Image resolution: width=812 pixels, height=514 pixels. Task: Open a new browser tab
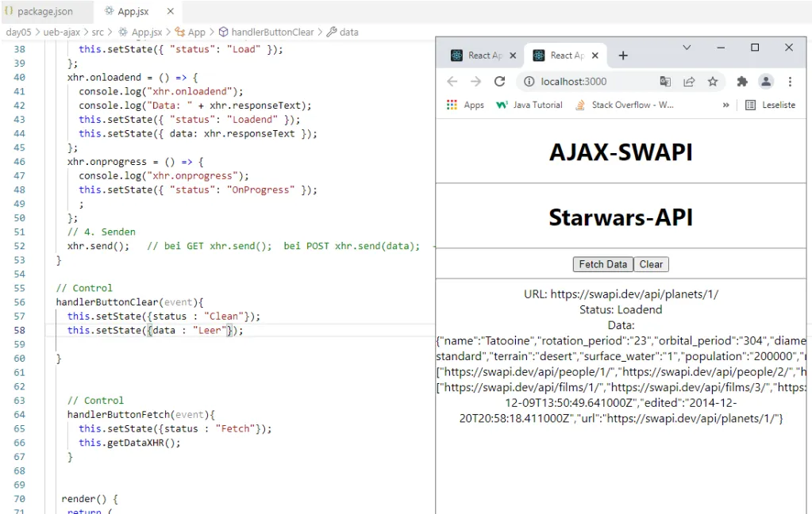pyautogui.click(x=623, y=56)
